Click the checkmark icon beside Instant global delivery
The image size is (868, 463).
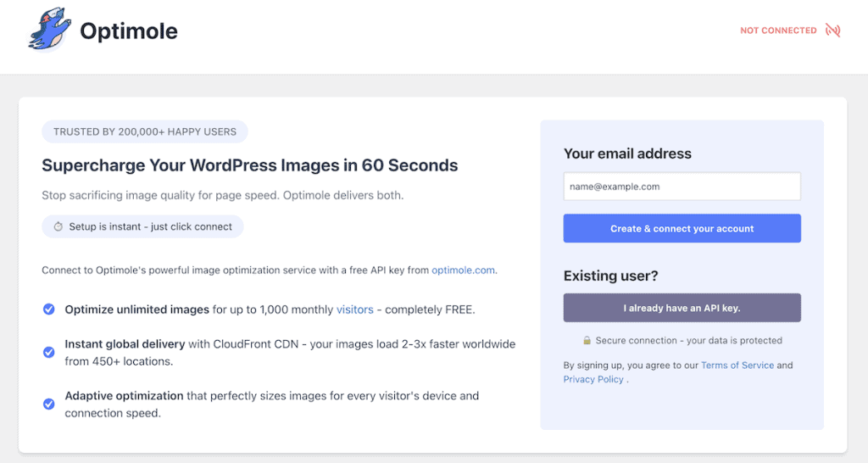click(x=48, y=352)
